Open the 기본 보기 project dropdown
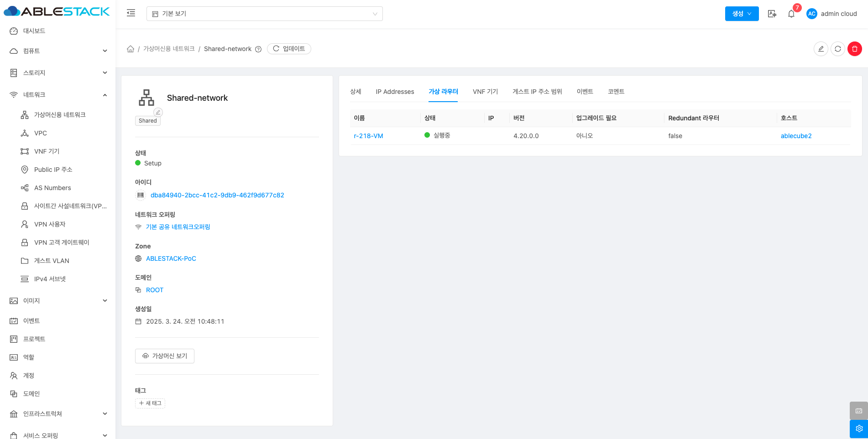The height and width of the screenshot is (439, 868). [264, 14]
